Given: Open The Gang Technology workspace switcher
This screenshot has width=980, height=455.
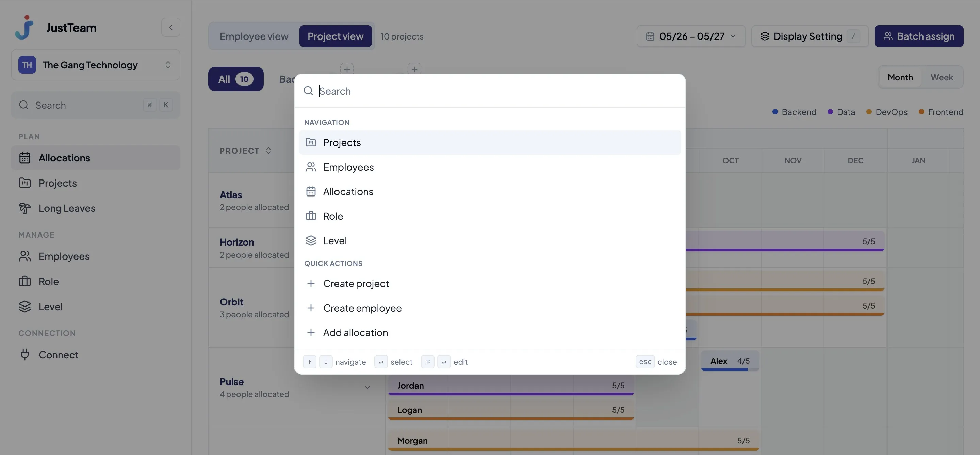Looking at the screenshot, I should click(x=96, y=65).
